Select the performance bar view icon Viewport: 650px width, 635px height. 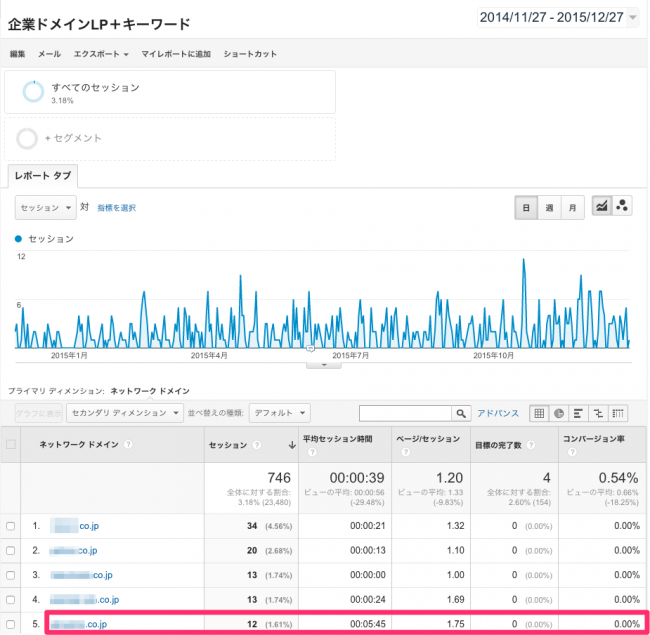click(x=579, y=413)
